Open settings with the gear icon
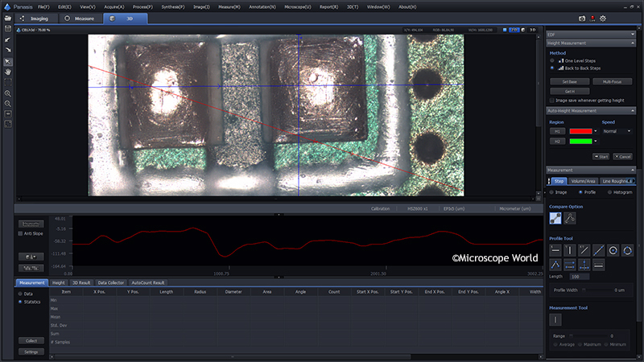Image resolution: width=644 pixels, height=362 pixels. [x=603, y=19]
